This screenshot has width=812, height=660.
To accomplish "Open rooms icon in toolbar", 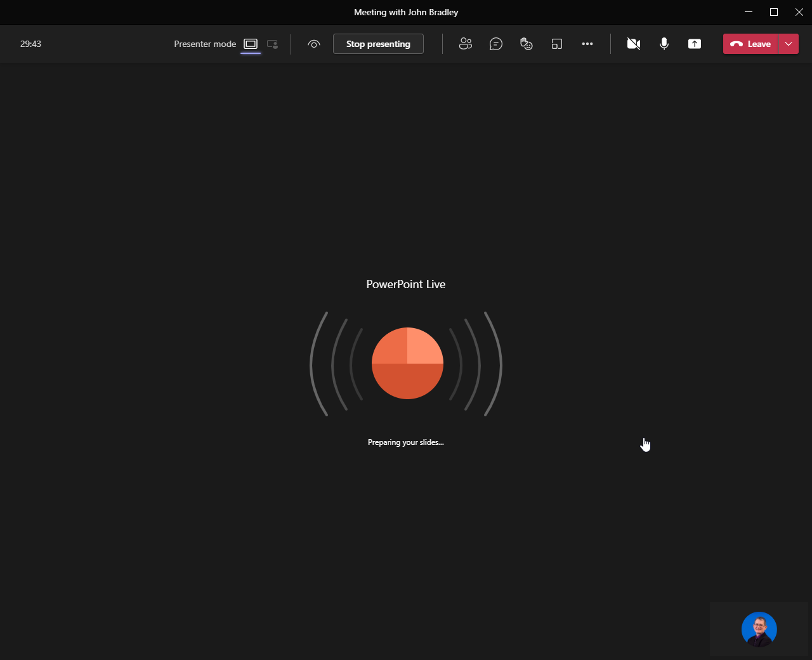I will [x=557, y=44].
